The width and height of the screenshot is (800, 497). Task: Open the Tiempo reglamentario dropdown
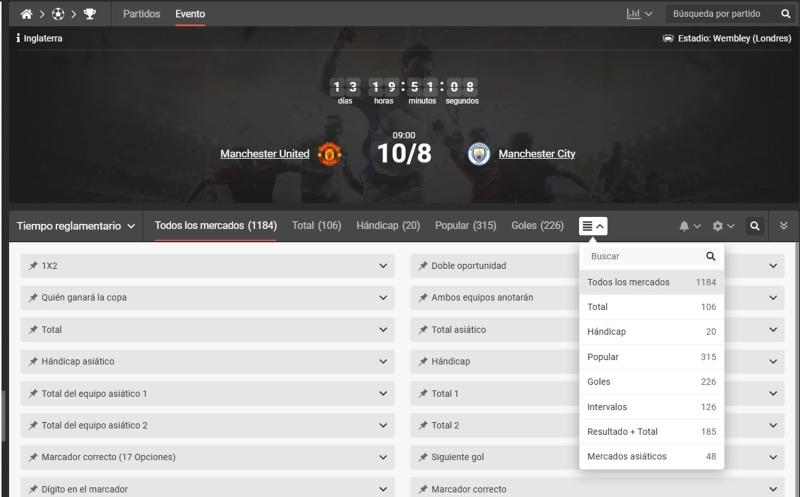point(76,226)
